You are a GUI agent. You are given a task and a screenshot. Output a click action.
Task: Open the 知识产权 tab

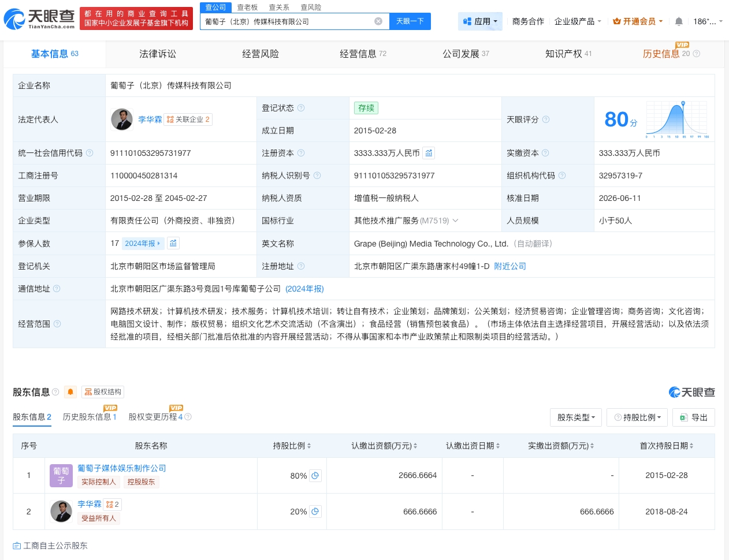(568, 54)
